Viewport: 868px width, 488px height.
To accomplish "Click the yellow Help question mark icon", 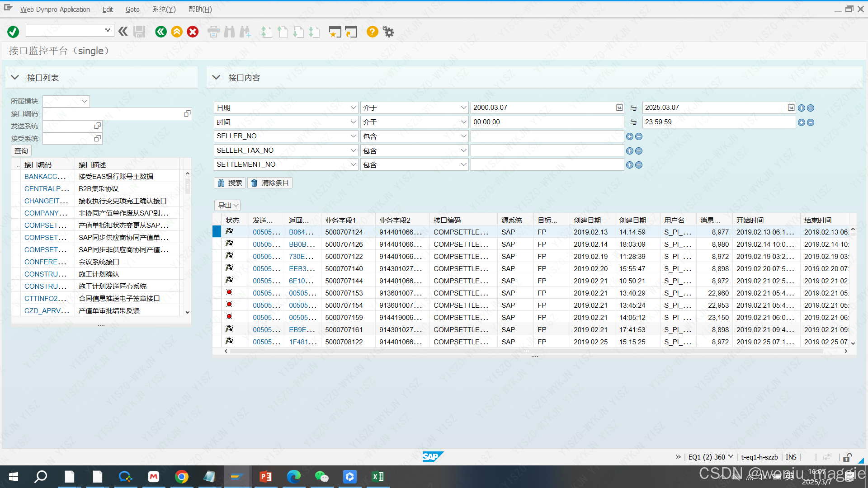I will (372, 32).
